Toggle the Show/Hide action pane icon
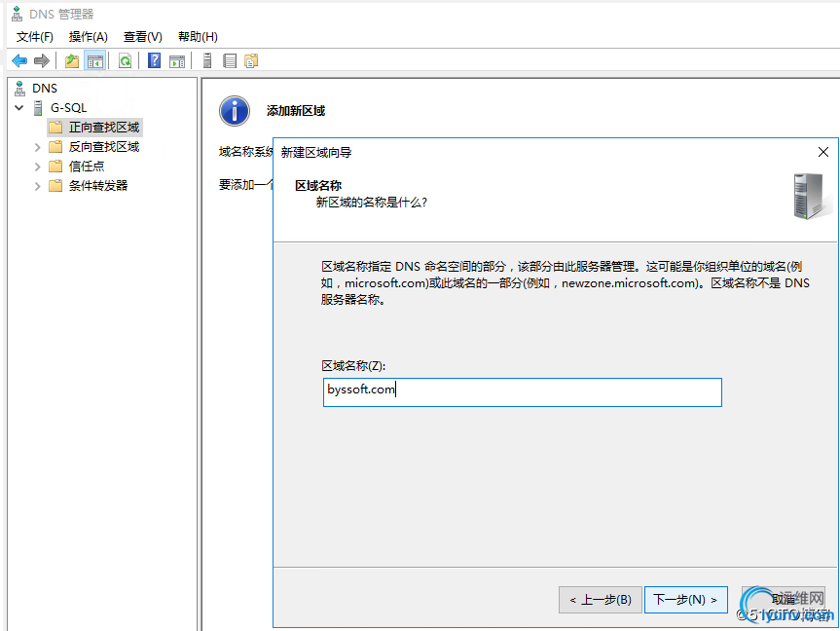 coord(177,61)
